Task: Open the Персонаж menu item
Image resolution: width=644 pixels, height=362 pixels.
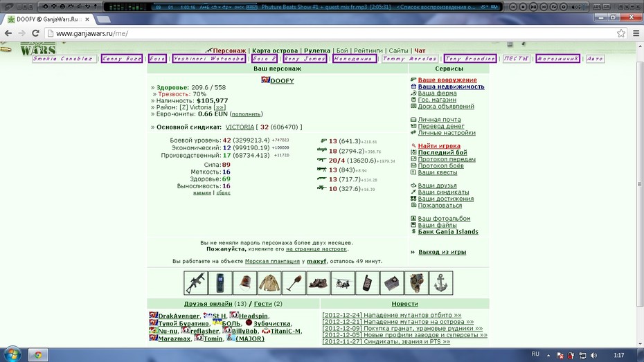Action: tap(229, 51)
